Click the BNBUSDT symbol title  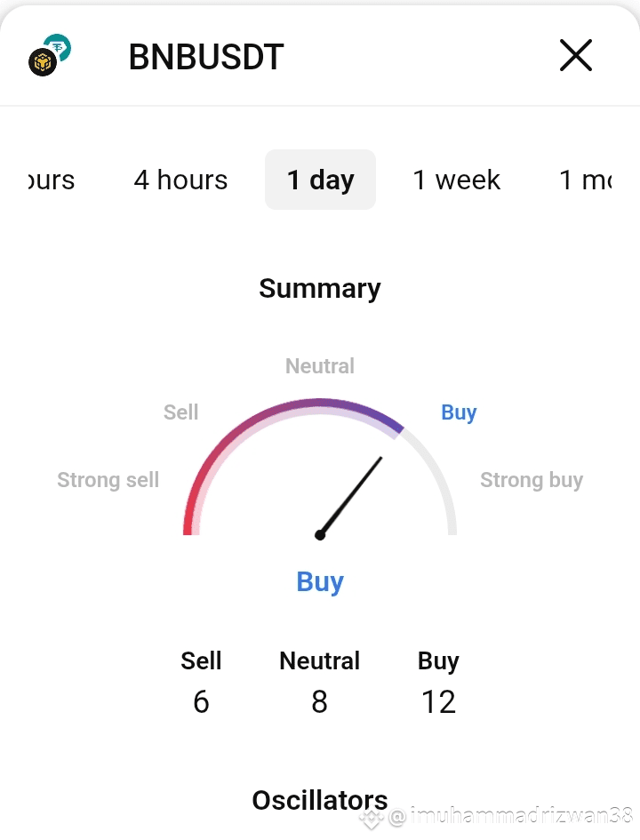click(x=206, y=56)
